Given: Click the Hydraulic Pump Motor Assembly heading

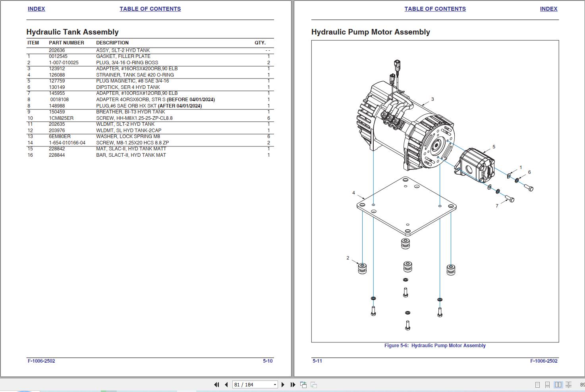Looking at the screenshot, I should click(x=371, y=32).
